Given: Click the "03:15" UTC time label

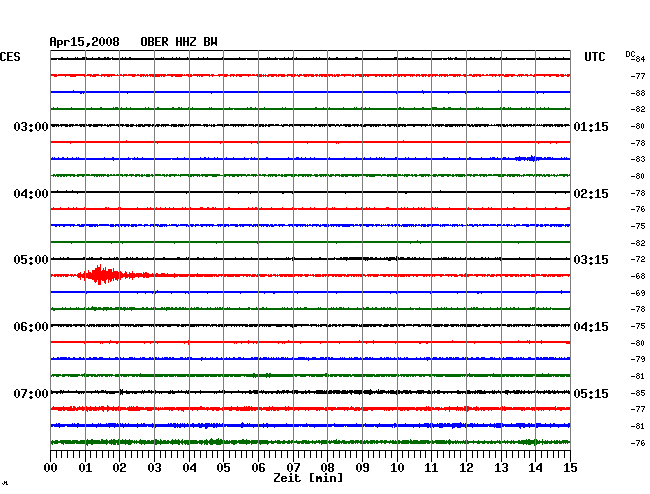Looking at the screenshot, I should coord(591,260).
